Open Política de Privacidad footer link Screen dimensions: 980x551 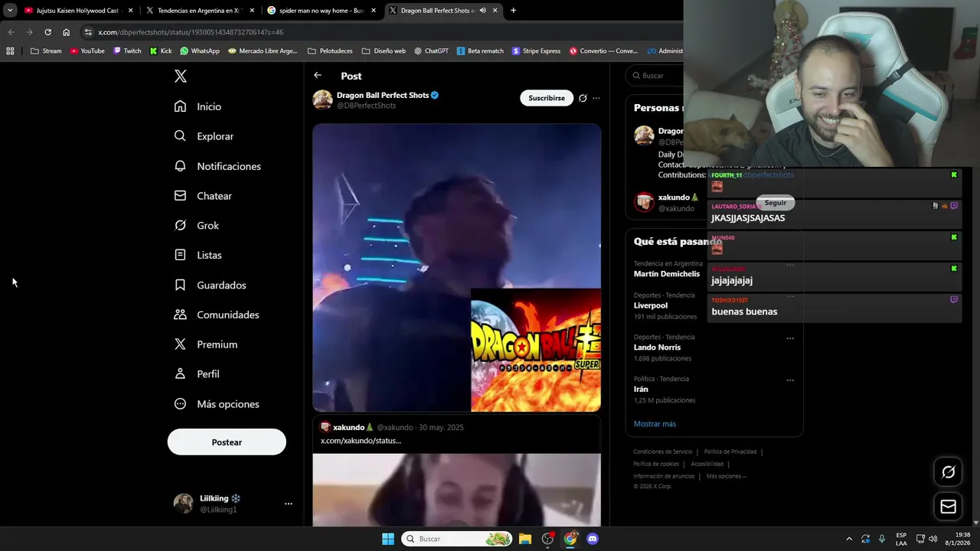(730, 452)
